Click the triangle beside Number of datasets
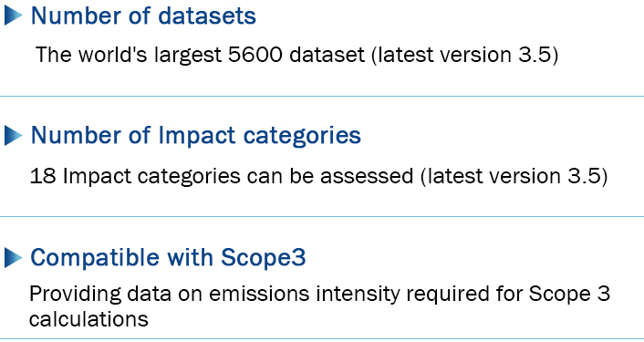This screenshot has height=342, width=644. coord(13,16)
